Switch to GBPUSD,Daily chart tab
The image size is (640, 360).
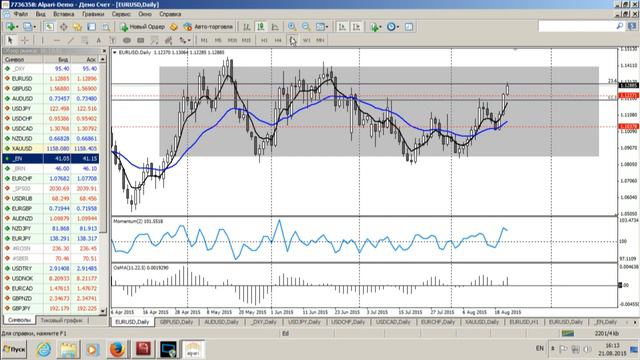(x=176, y=322)
